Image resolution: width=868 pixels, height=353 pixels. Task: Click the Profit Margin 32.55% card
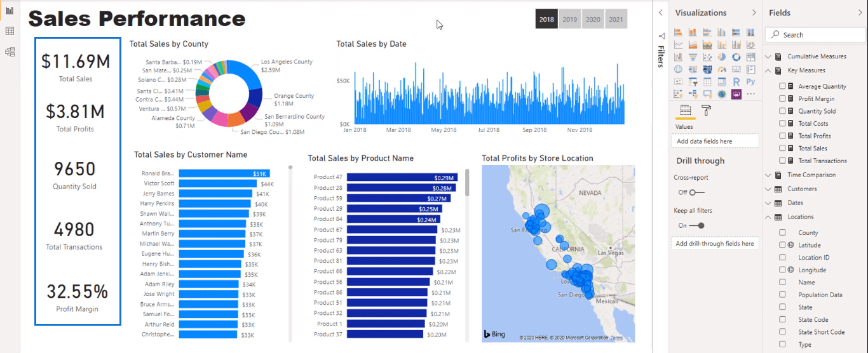(77, 297)
